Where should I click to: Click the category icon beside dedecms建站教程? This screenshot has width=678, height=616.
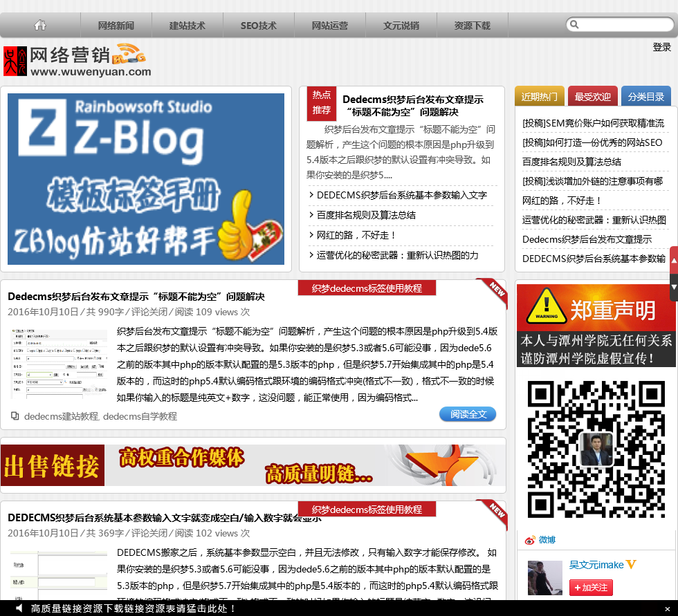point(15,416)
